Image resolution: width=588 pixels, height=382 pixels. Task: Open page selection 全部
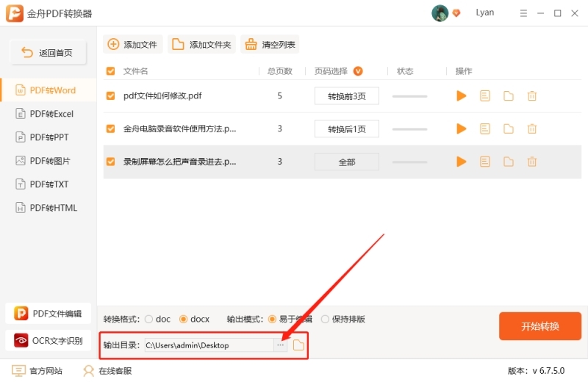pos(347,162)
